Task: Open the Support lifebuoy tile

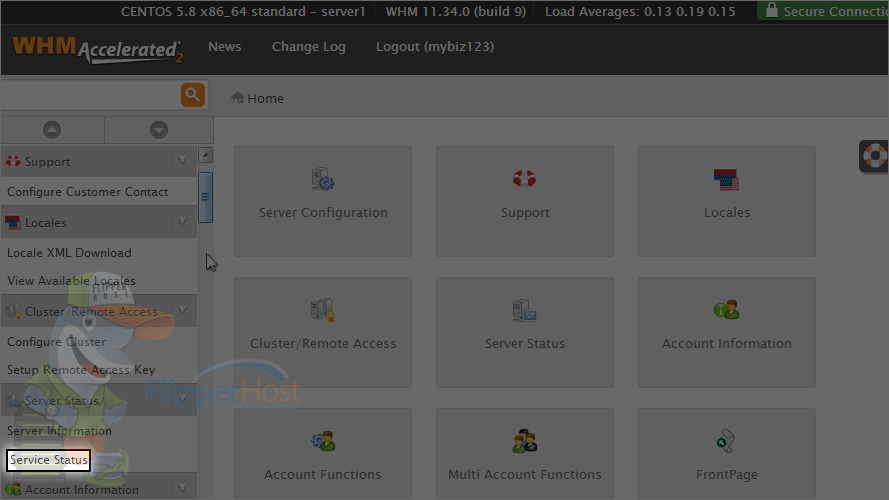Action: point(525,201)
